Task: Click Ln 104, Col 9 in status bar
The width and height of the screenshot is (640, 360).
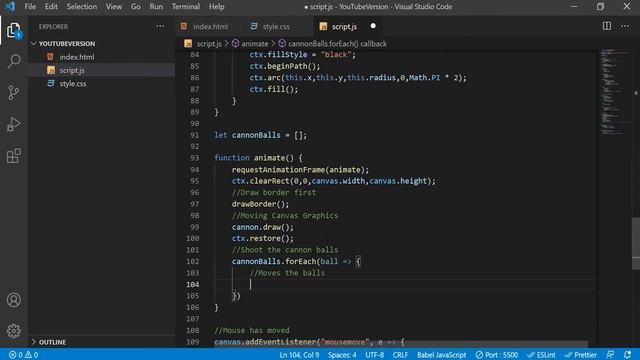Action: (299, 355)
